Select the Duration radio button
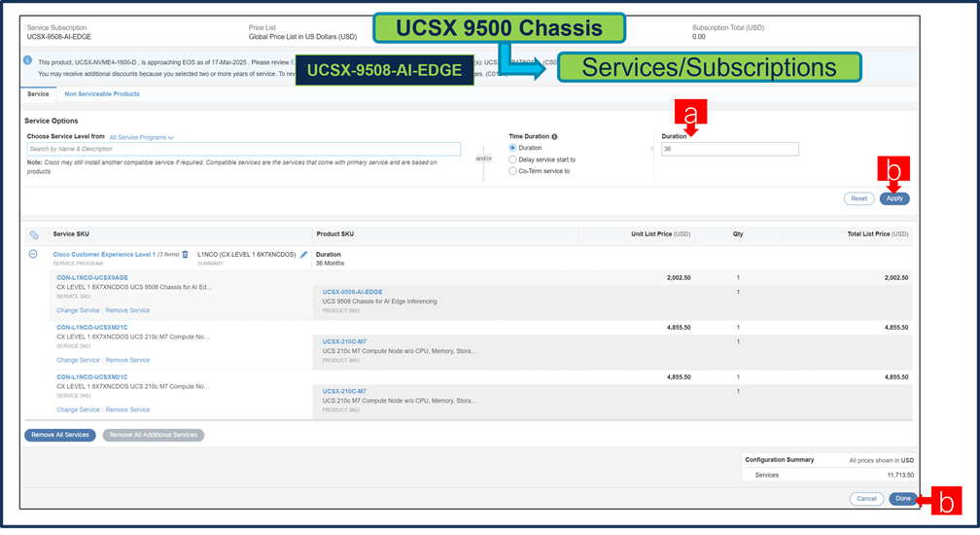Viewport: 980px width, 535px height. 512,148
